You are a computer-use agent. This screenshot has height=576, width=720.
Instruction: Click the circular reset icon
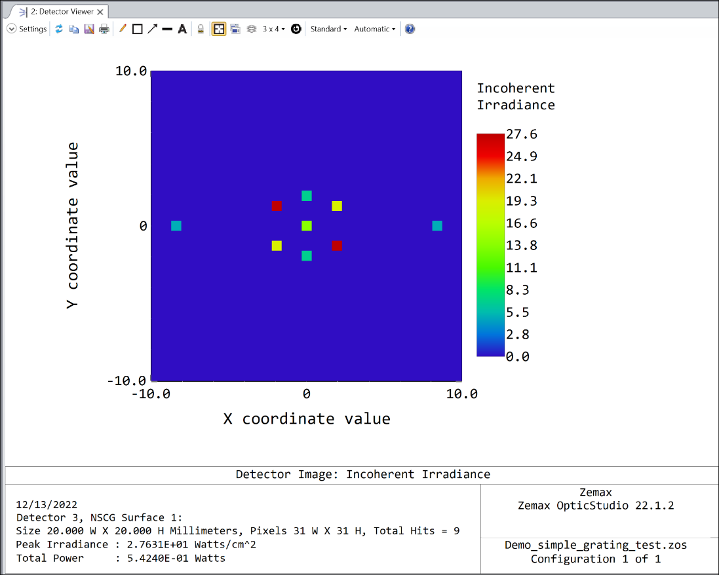(x=296, y=29)
